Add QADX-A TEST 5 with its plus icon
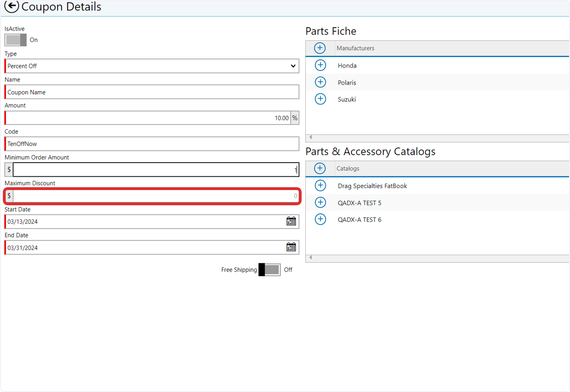The height and width of the screenshot is (392, 570). (x=321, y=202)
